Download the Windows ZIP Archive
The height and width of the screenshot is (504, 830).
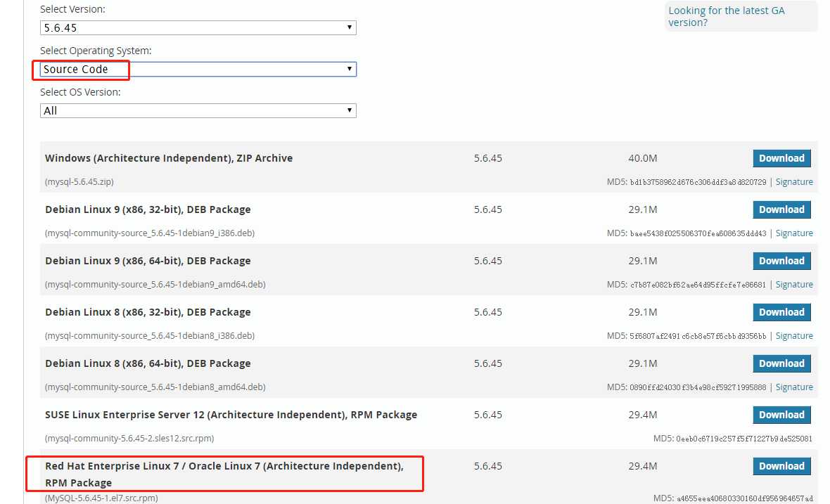782,158
